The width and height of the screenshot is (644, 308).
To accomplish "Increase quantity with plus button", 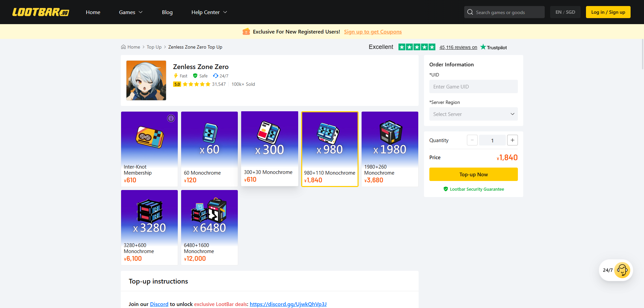I will click(512, 140).
